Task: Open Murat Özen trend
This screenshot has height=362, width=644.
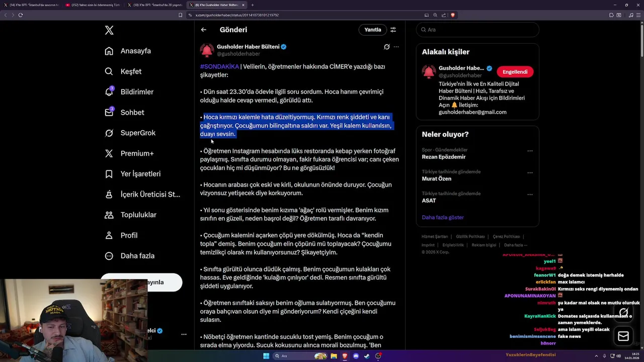Action: (437, 178)
